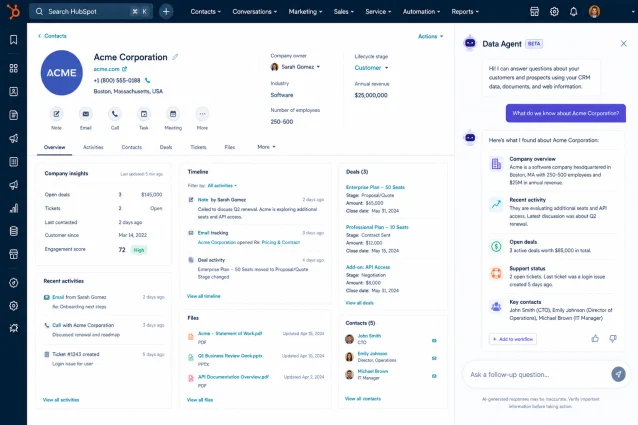
Task: Open acme.com external link icon
Action: coord(125,69)
